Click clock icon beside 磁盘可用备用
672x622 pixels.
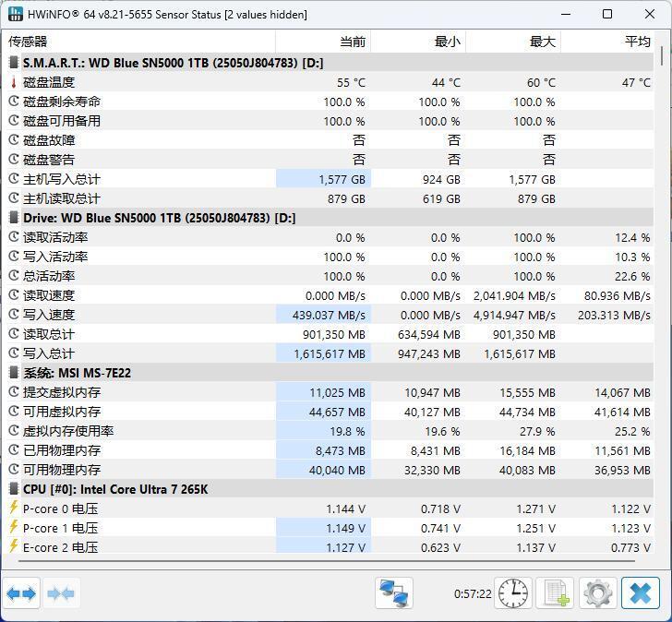pos(14,121)
